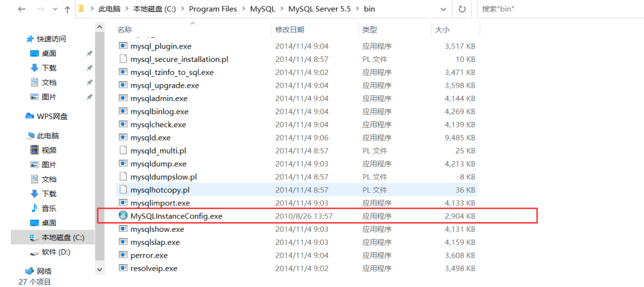
Task: Click the 2,904 KB size value
Action: (x=460, y=216)
